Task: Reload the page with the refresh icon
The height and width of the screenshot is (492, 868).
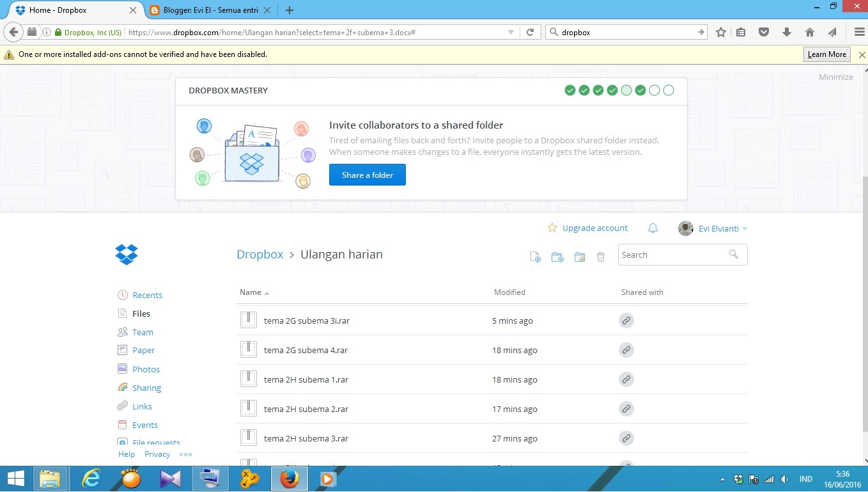Action: (x=530, y=32)
